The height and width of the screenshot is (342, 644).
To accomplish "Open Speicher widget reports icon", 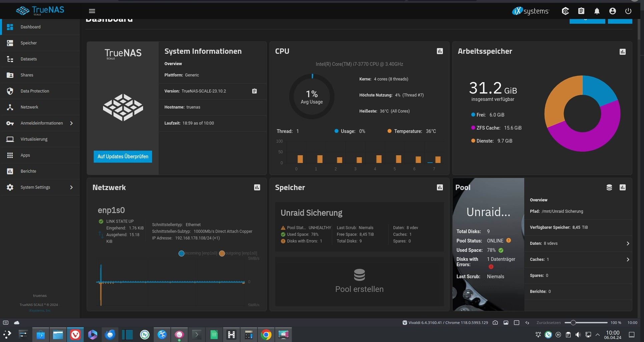I will click(440, 187).
